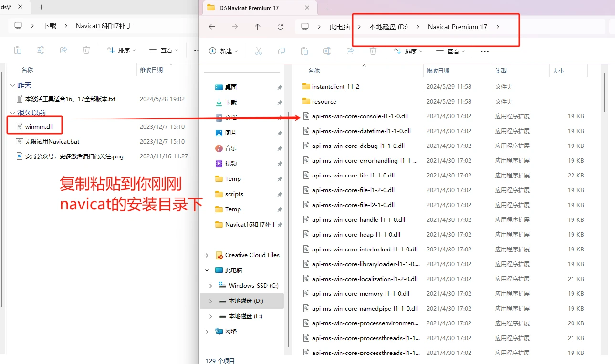Open 桌面 in the quick access sidebar
The width and height of the screenshot is (615, 364).
231,87
